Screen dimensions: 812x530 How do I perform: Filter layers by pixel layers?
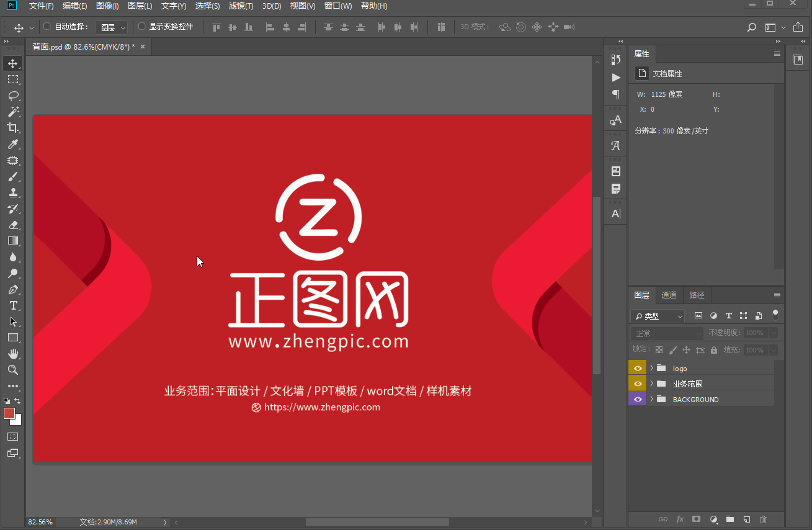coord(698,316)
